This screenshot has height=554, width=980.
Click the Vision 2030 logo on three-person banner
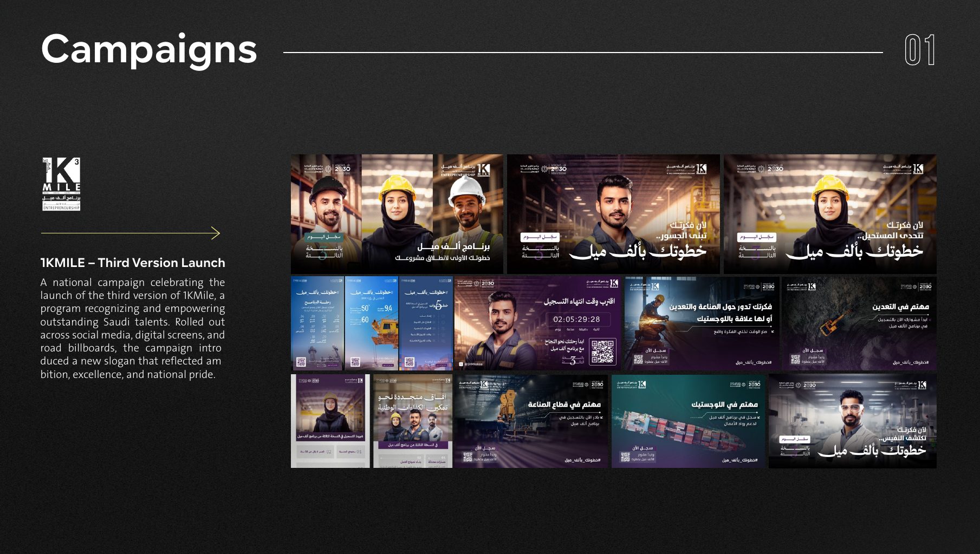pyautogui.click(x=342, y=168)
